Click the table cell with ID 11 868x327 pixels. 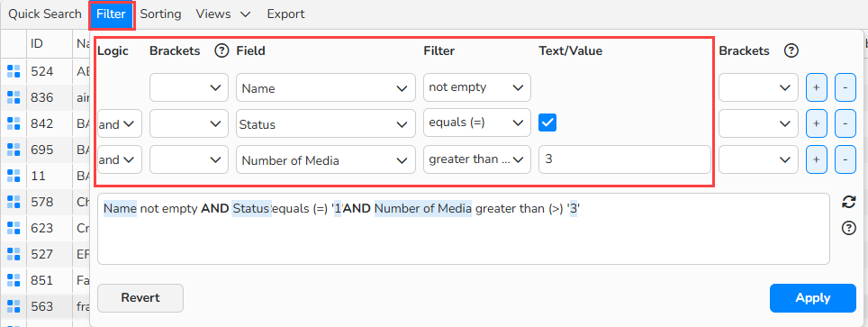pyautogui.click(x=50, y=176)
